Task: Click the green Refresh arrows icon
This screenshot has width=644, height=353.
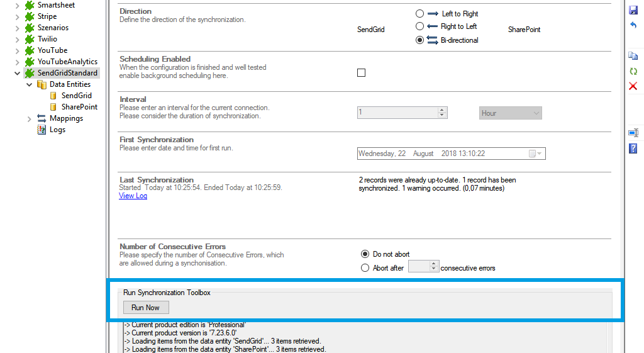Action: tap(633, 71)
